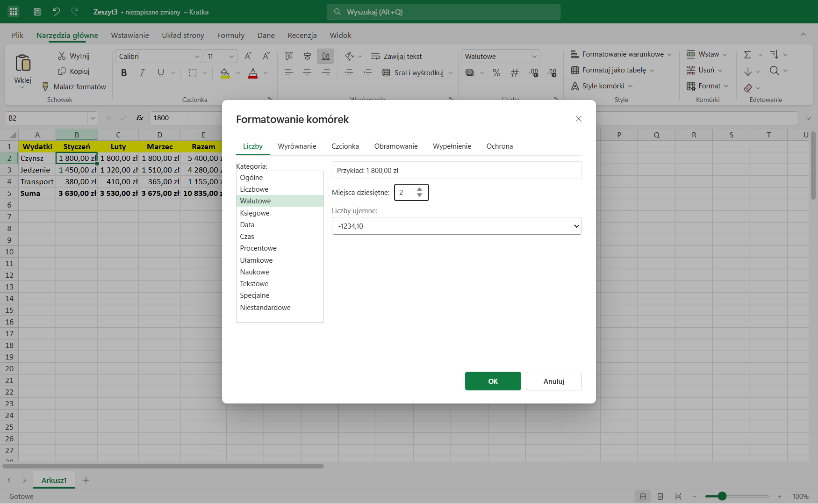
Task: Click the Cut (Wytnij) scissors icon
Action: pos(62,56)
